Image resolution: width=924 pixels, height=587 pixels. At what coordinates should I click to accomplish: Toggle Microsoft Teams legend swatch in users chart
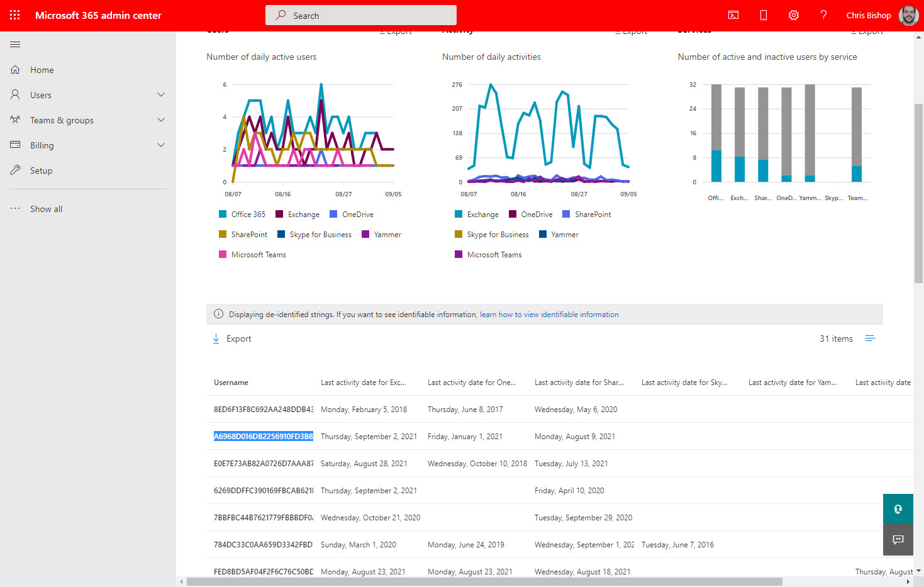(x=223, y=254)
